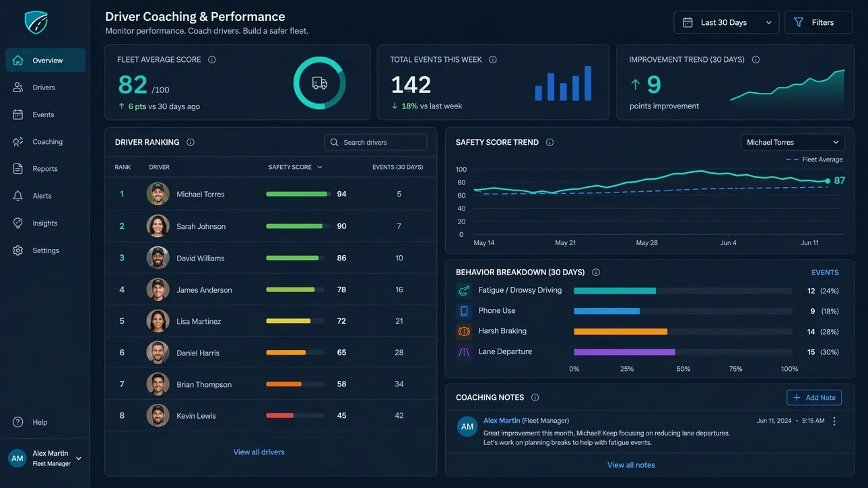Click the shield logo in sidebar

click(36, 22)
